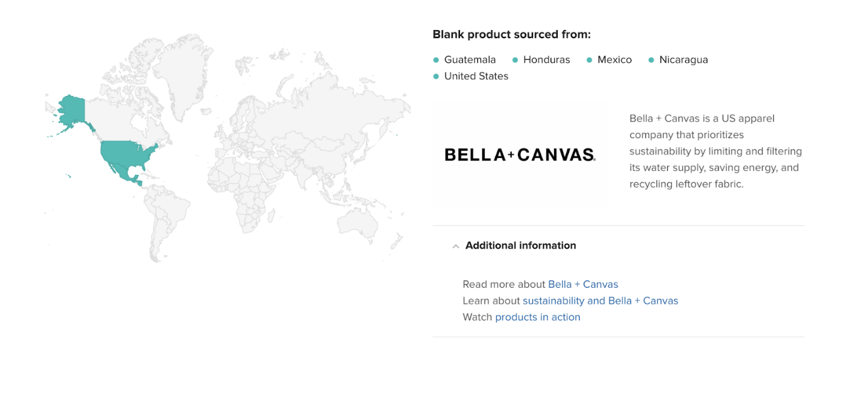Click highlighted Mexico on the world map

pyautogui.click(x=124, y=173)
